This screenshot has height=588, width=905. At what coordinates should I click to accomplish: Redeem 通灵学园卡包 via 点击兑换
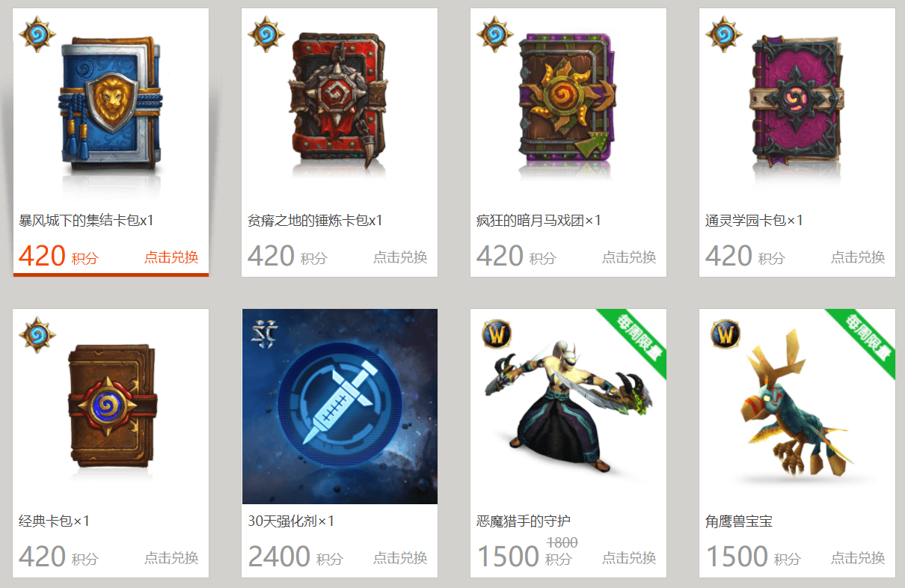point(858,257)
